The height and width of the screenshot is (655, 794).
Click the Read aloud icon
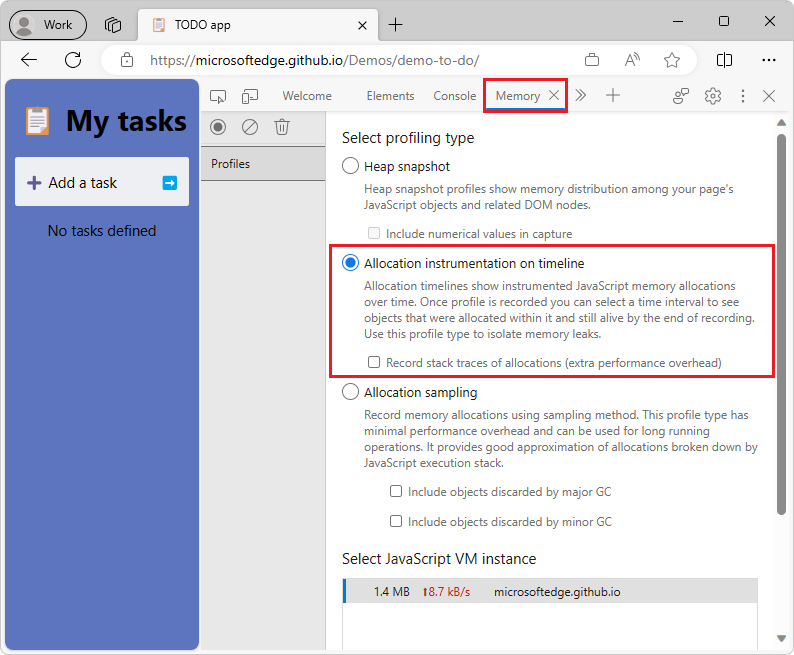click(631, 60)
